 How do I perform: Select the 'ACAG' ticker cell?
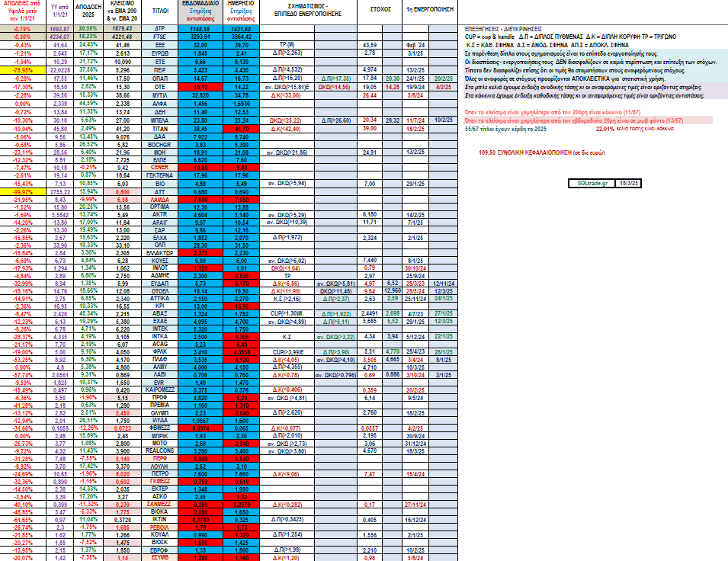(160, 344)
